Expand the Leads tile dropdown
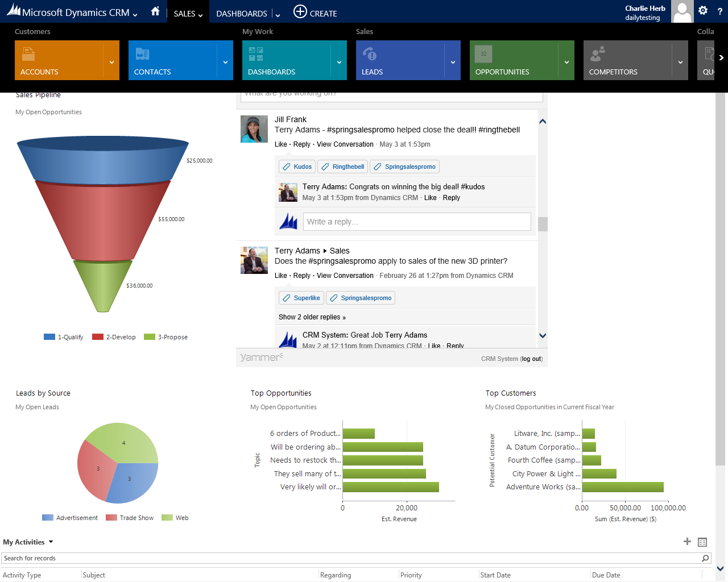The height and width of the screenshot is (582, 728). tap(453, 62)
